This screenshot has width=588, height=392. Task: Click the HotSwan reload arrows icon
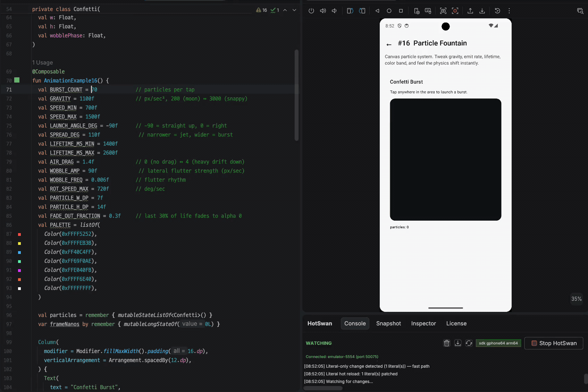(469, 343)
